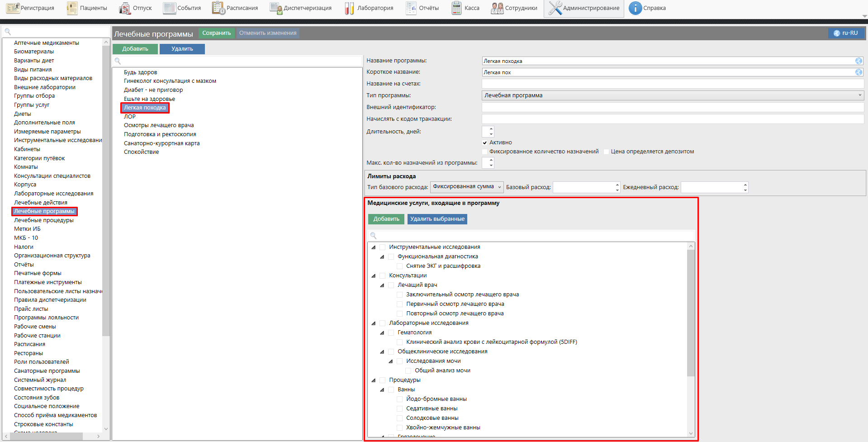Open Тип базового расхода dropdown
The height and width of the screenshot is (442, 868).
[x=466, y=187]
